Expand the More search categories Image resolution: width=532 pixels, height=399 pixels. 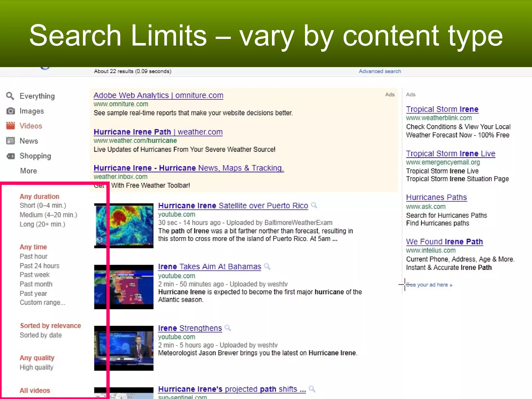coord(29,171)
